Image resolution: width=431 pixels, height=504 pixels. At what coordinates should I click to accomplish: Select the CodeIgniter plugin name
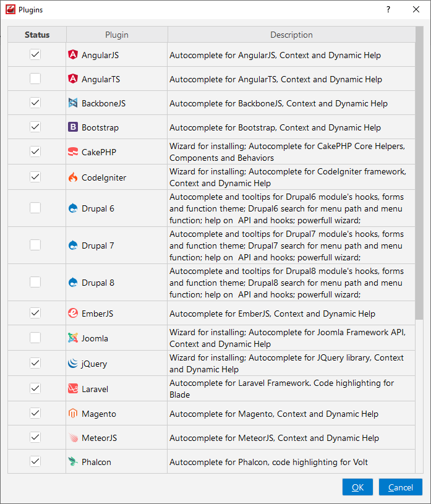[104, 177]
